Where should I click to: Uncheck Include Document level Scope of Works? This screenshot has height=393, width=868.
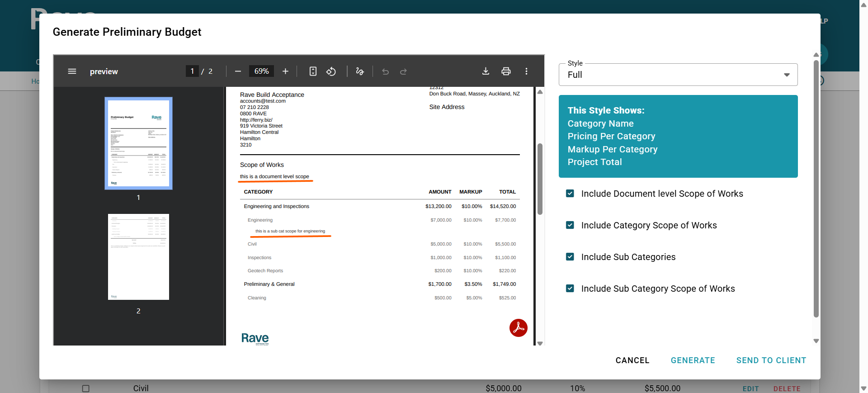570,194
